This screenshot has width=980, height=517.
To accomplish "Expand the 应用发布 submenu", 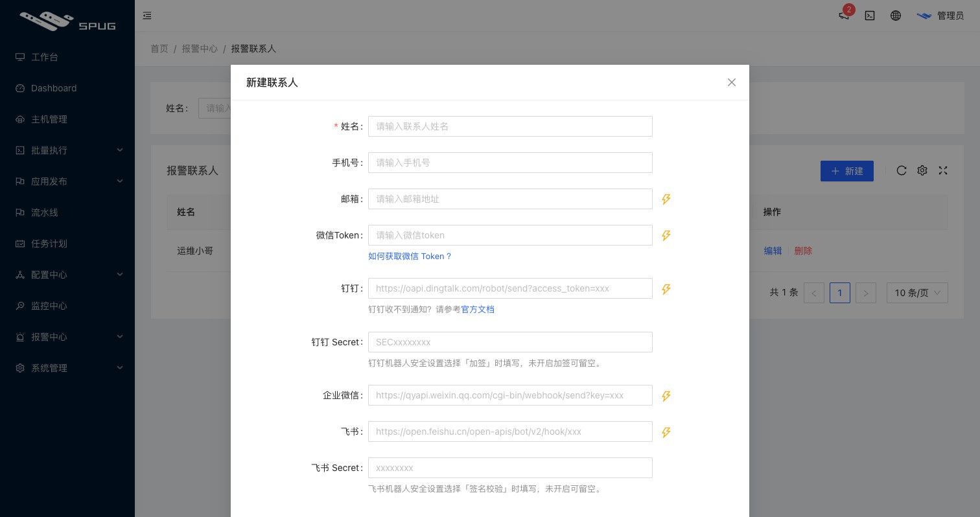I will tap(67, 181).
